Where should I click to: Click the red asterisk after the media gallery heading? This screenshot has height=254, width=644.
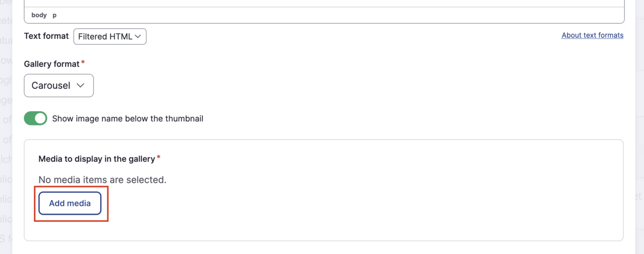[159, 158]
